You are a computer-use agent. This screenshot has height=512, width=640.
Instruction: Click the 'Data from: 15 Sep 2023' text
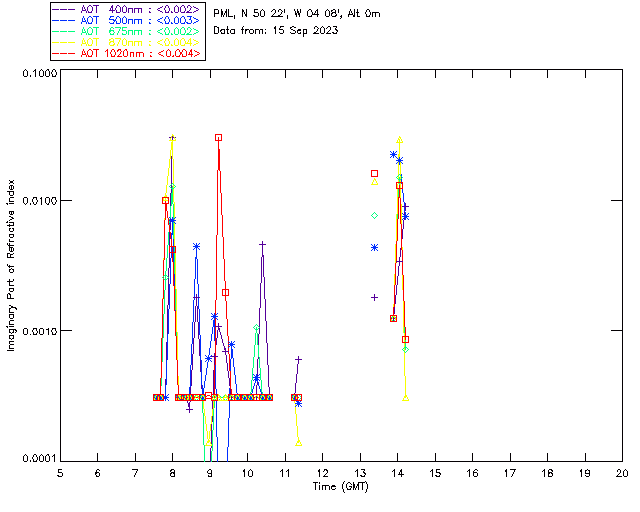pos(276,30)
